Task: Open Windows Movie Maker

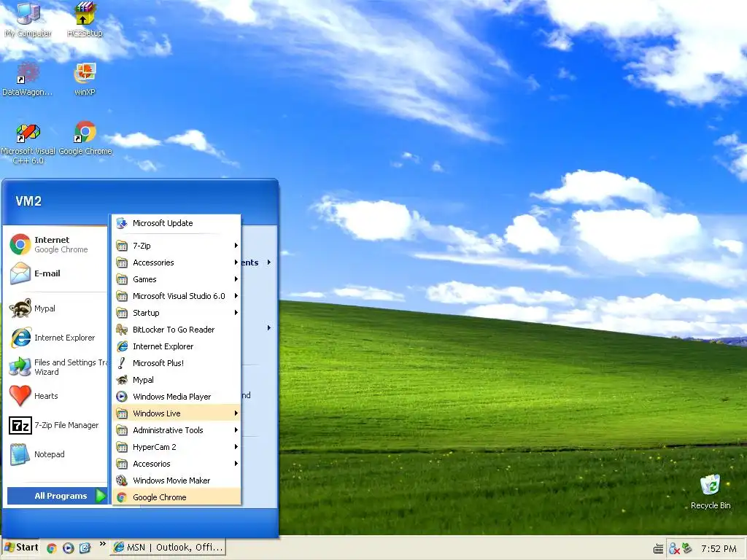Action: coord(177,480)
